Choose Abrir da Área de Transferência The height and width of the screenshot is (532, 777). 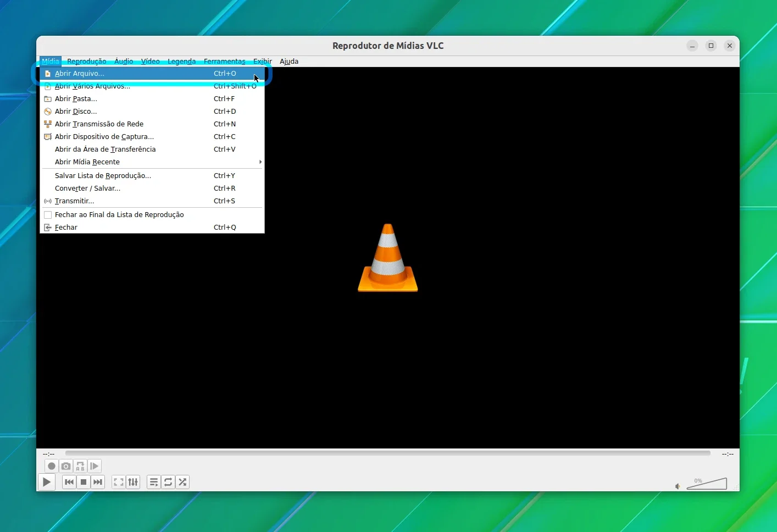click(x=152, y=149)
